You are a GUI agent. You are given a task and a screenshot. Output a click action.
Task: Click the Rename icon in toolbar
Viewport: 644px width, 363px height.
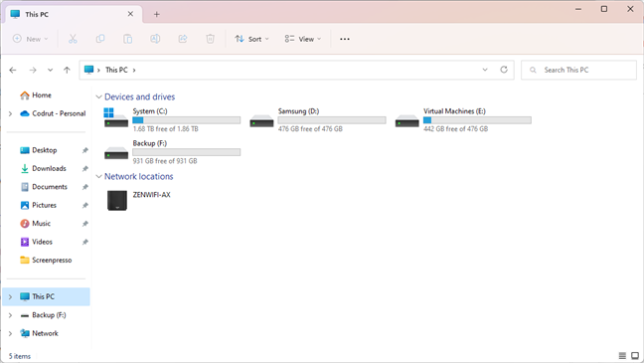(x=155, y=39)
